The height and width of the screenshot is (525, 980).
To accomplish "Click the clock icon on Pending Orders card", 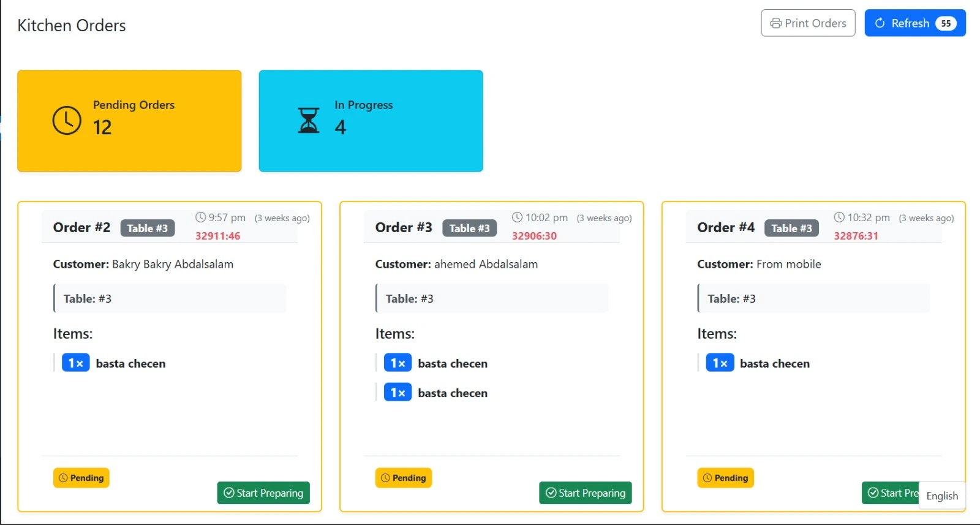I will click(x=67, y=120).
